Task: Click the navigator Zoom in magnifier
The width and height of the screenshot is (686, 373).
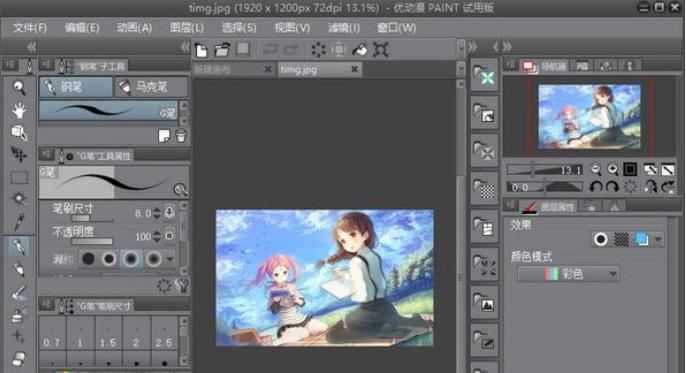Action: click(x=612, y=169)
